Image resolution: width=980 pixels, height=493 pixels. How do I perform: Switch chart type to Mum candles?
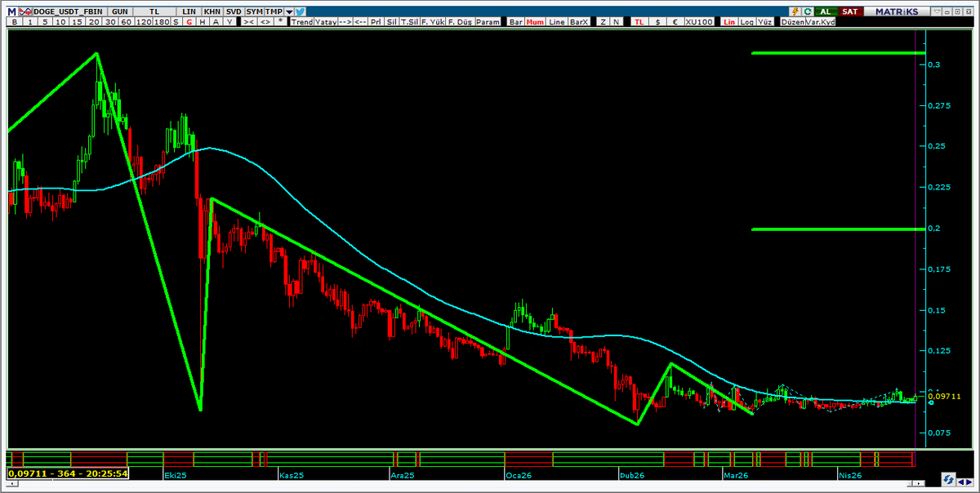tap(535, 22)
